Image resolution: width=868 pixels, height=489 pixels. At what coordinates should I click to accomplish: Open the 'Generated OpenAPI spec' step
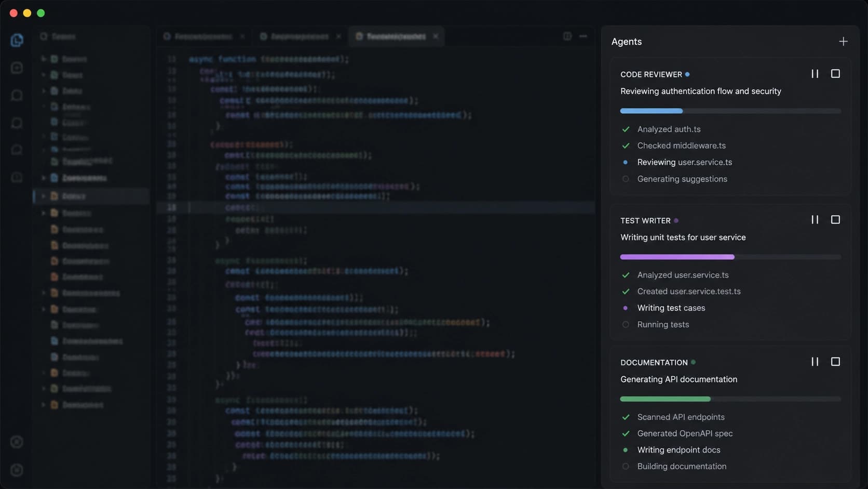point(685,433)
